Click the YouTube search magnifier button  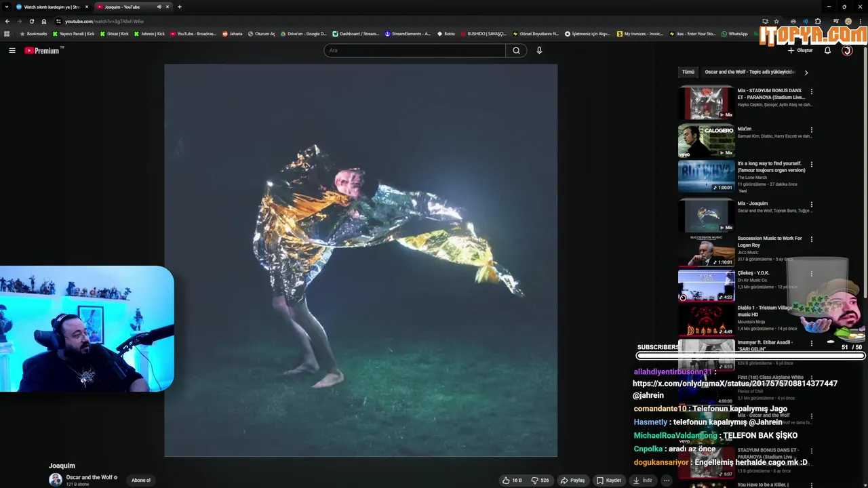(516, 50)
